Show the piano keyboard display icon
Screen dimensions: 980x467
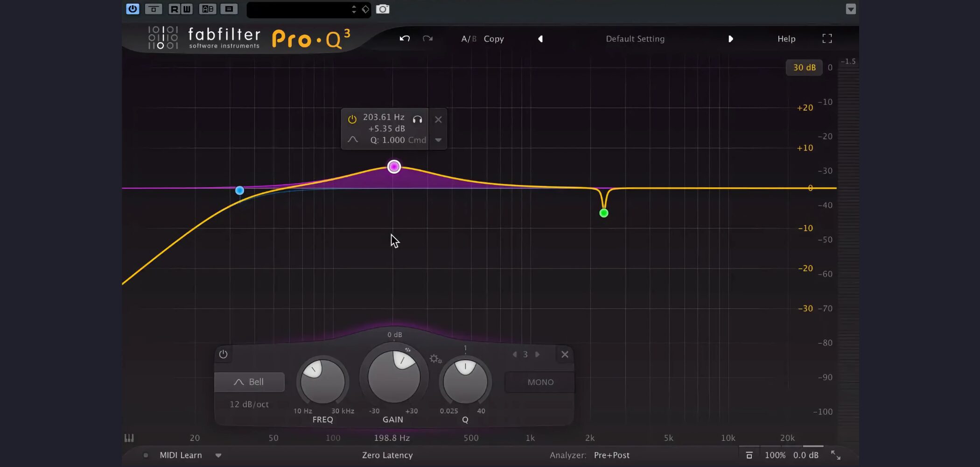click(x=129, y=438)
